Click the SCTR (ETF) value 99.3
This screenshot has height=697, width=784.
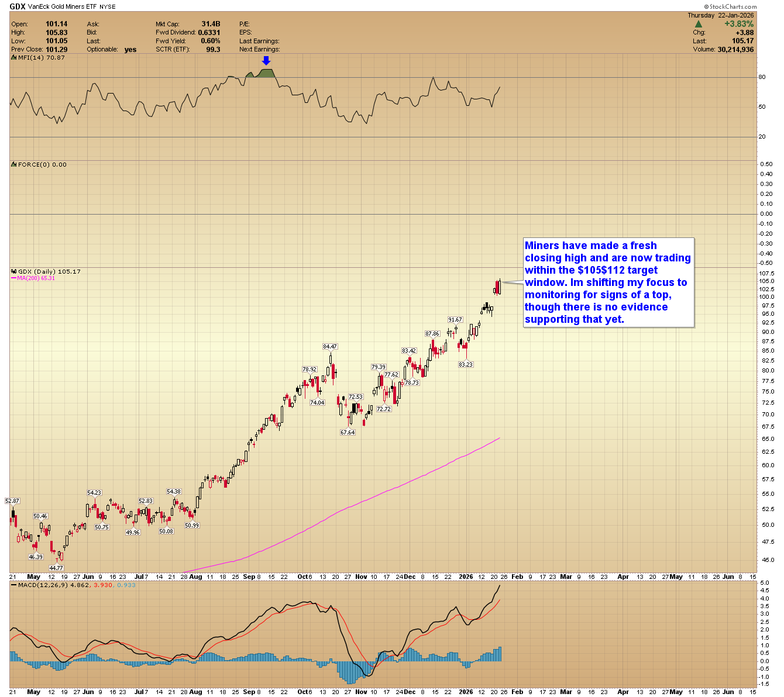pos(213,50)
